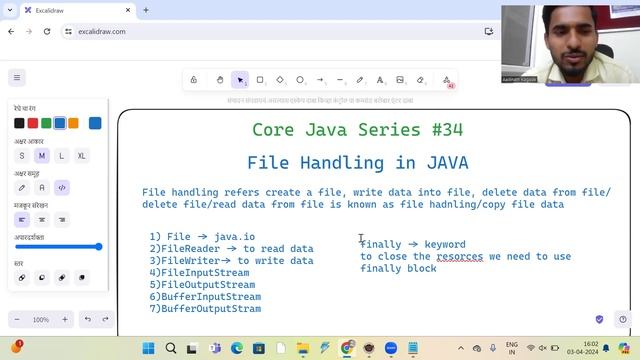Choose hand-drawn font family pencil icon
The image size is (640, 360).
pyautogui.click(x=22, y=188)
